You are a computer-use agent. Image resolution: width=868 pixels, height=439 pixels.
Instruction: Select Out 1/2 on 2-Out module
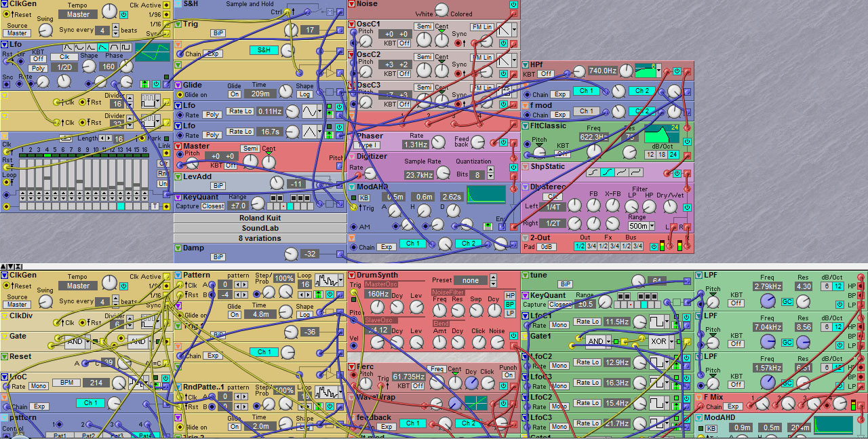(580, 246)
